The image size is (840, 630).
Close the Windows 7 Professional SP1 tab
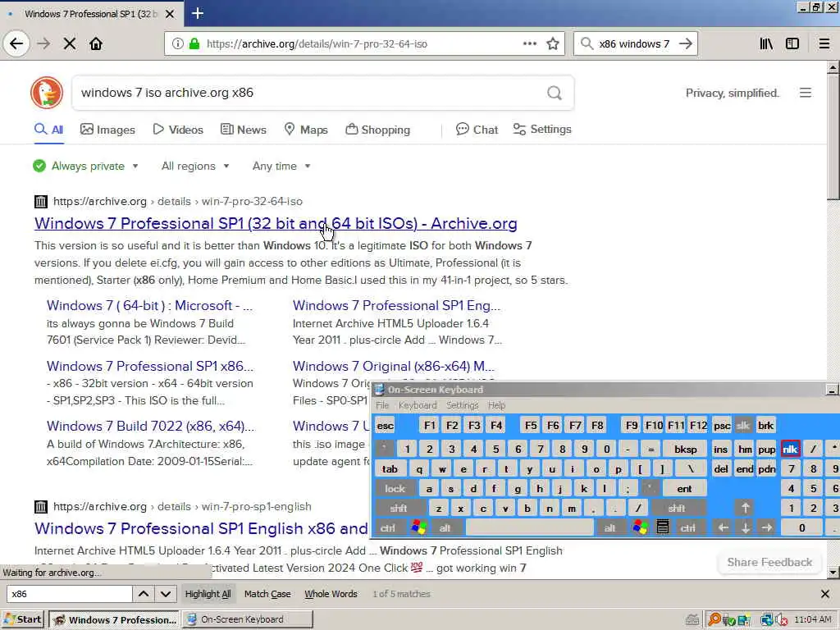point(170,14)
